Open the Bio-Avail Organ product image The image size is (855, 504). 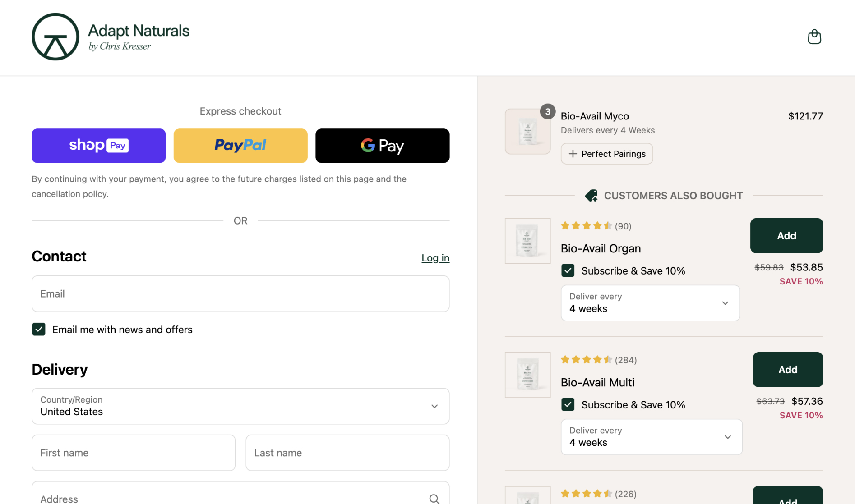[527, 241]
